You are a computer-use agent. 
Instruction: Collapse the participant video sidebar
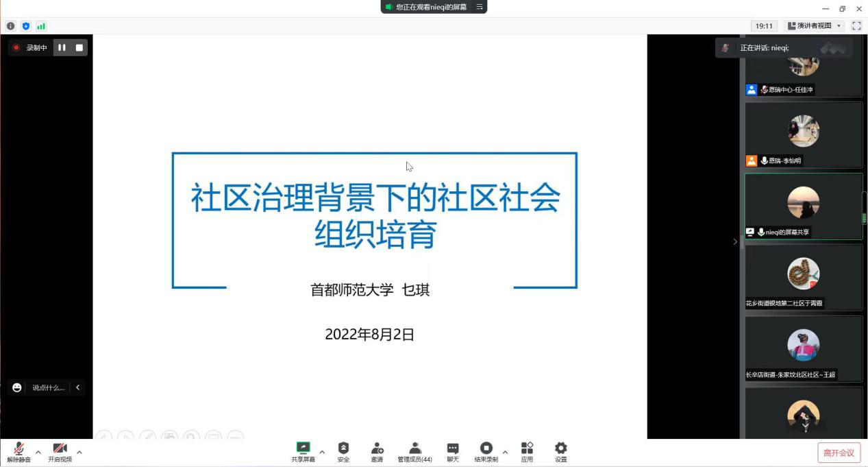point(735,241)
